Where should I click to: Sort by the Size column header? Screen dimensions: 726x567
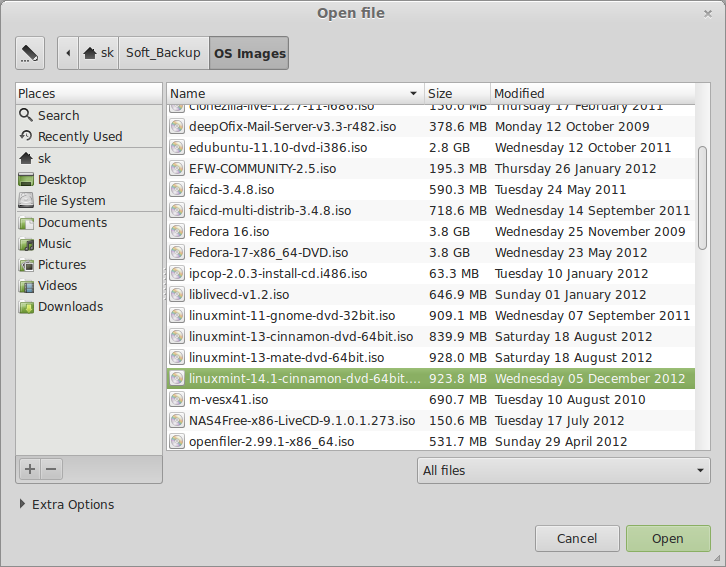457,93
